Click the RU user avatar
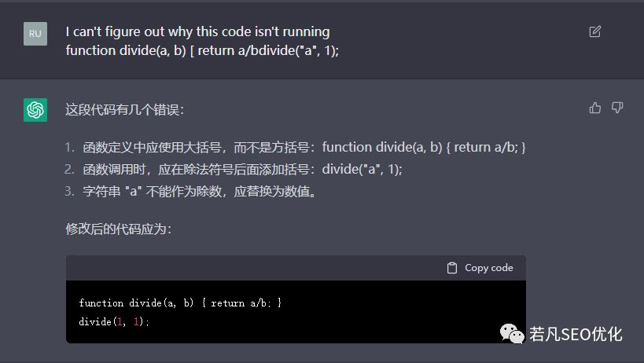The image size is (644, 363). point(35,34)
